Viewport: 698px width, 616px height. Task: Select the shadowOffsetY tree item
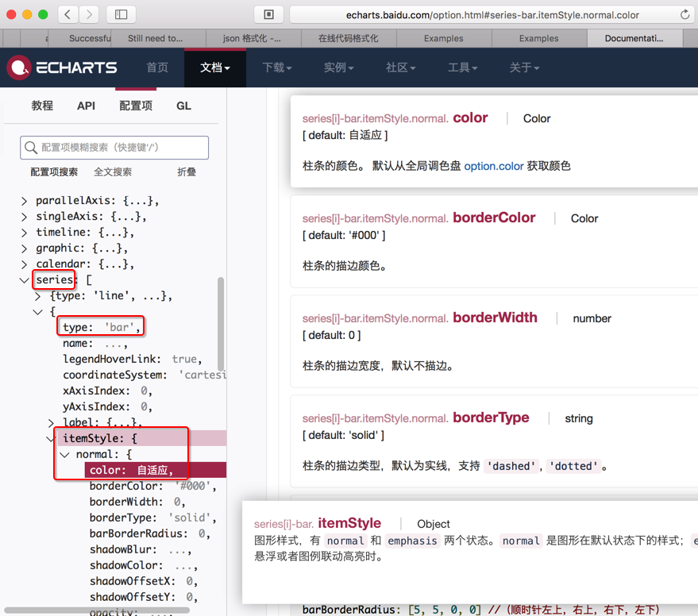(144, 597)
